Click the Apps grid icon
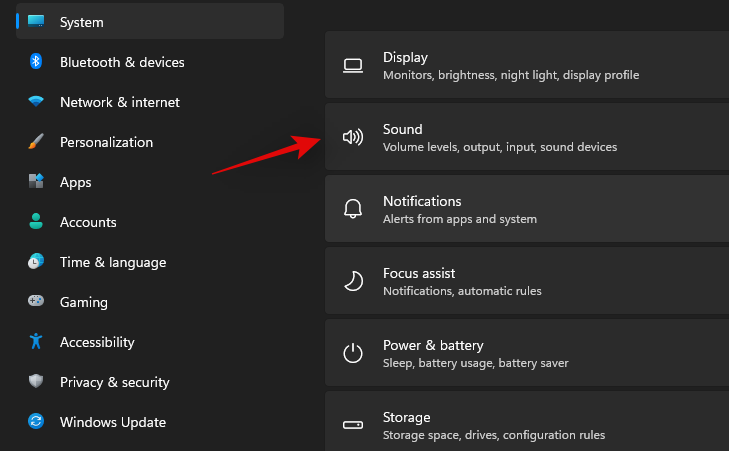The height and width of the screenshot is (451, 729). click(36, 182)
